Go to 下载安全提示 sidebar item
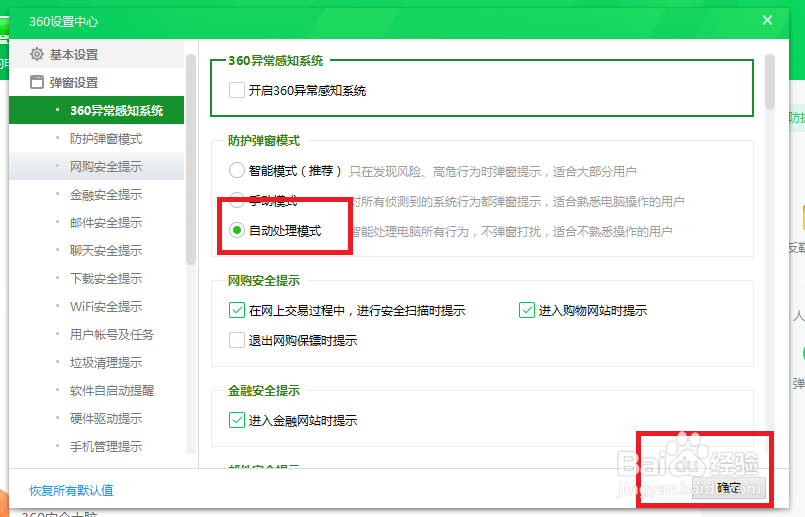The height and width of the screenshot is (517, 805). click(96, 278)
